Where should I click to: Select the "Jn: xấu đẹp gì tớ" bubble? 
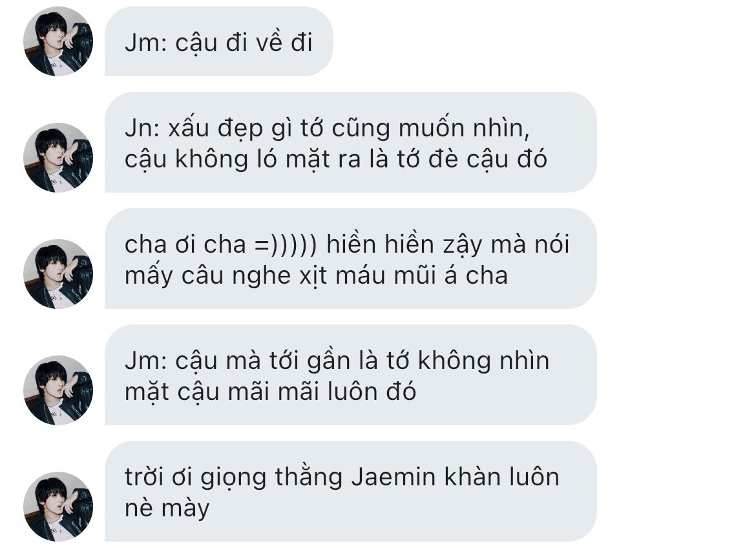tap(350, 142)
